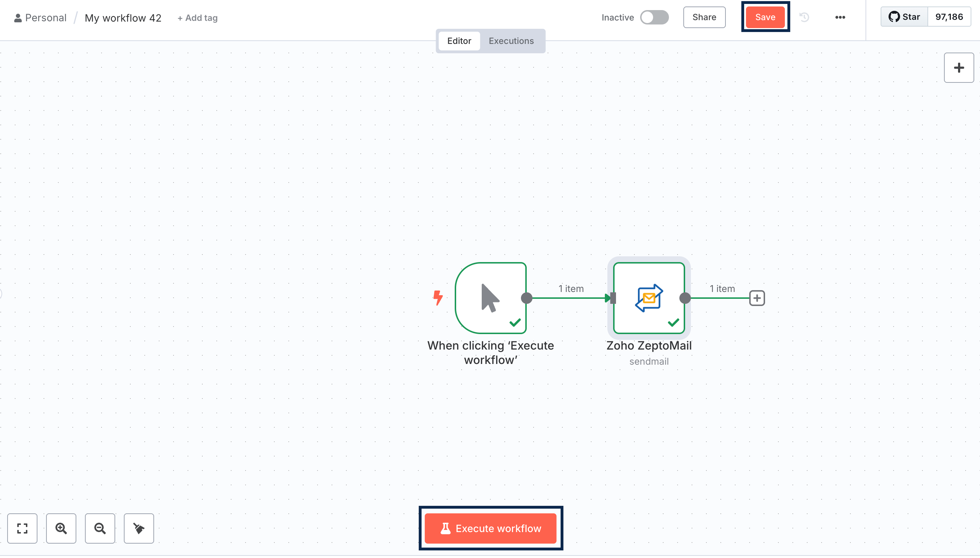980x558 pixels.
Task: Click the zoom in magnifier icon
Action: 61,528
